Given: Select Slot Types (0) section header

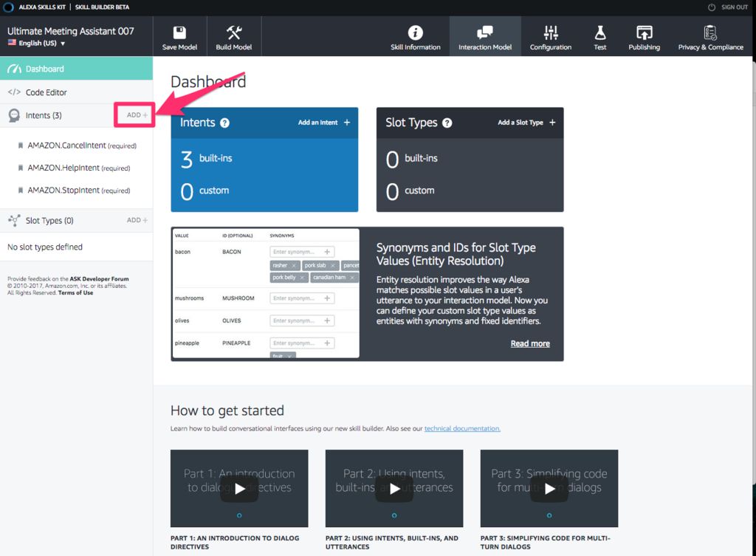Looking at the screenshot, I should (49, 220).
